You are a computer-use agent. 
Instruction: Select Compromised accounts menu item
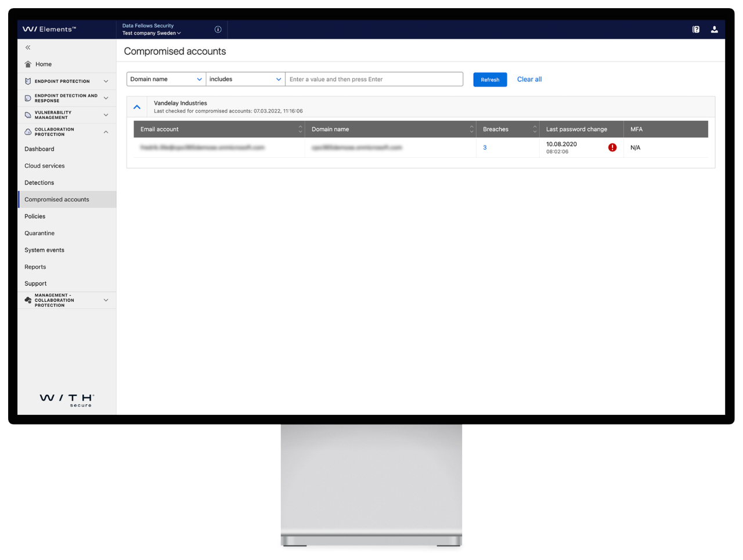[x=67, y=200]
